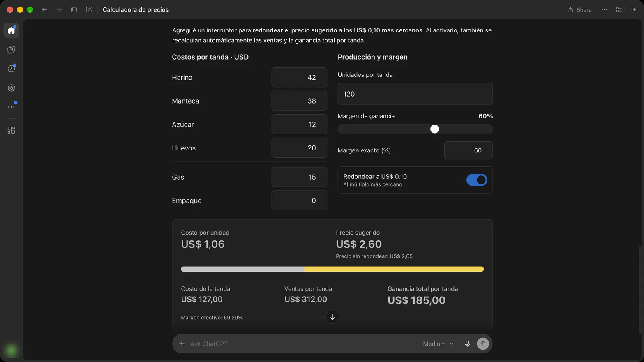Click the Azúcar cost input field
The height and width of the screenshot is (362, 644).
pos(299,124)
